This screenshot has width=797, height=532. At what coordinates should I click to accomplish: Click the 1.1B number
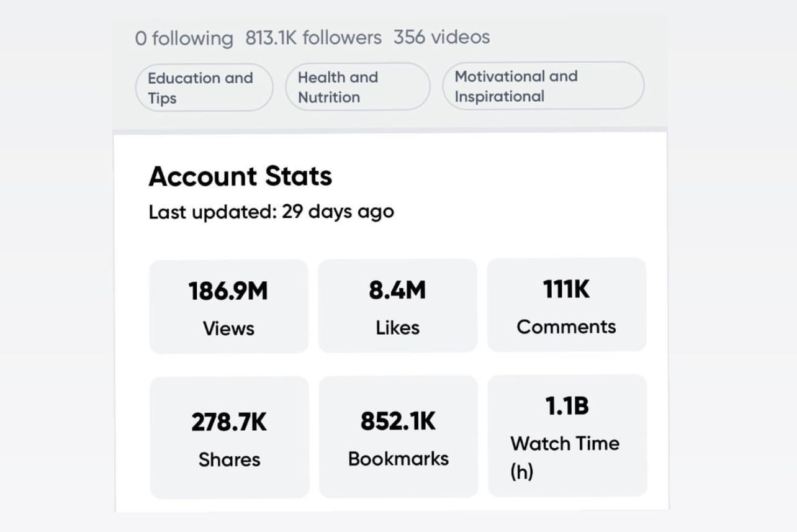tap(567, 406)
